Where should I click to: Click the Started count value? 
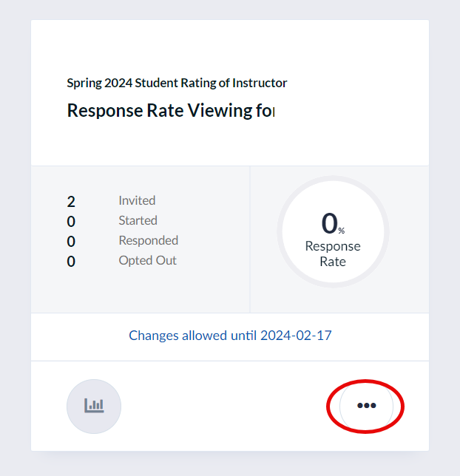click(x=71, y=222)
